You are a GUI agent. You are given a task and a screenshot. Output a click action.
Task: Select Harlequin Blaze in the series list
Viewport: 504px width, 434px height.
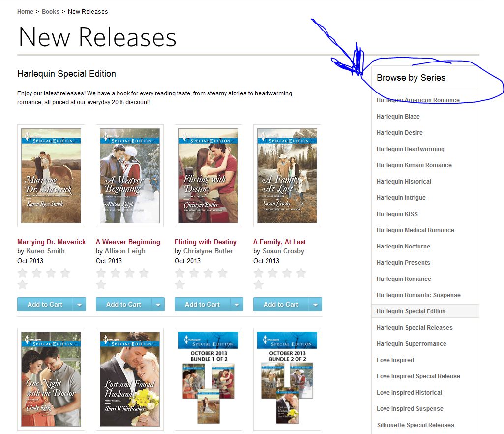click(x=398, y=117)
